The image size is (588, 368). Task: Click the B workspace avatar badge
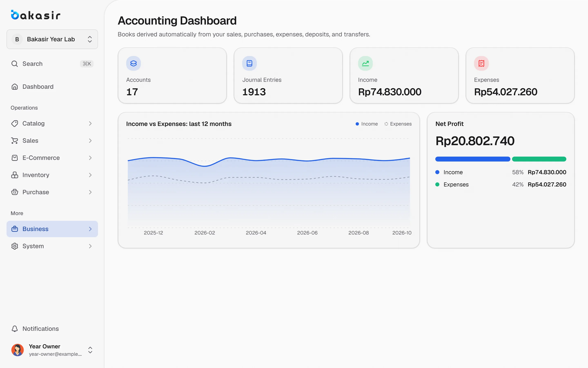coord(17,39)
